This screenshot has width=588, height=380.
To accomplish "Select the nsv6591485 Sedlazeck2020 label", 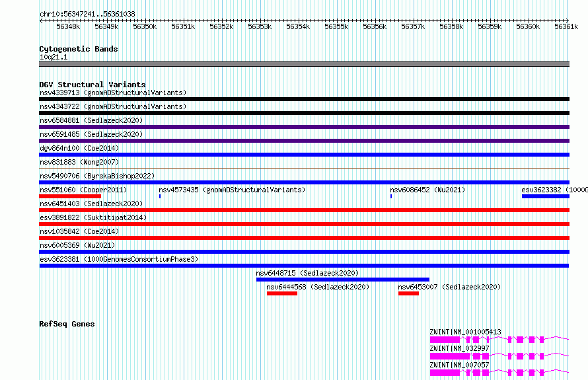I will pos(91,134).
